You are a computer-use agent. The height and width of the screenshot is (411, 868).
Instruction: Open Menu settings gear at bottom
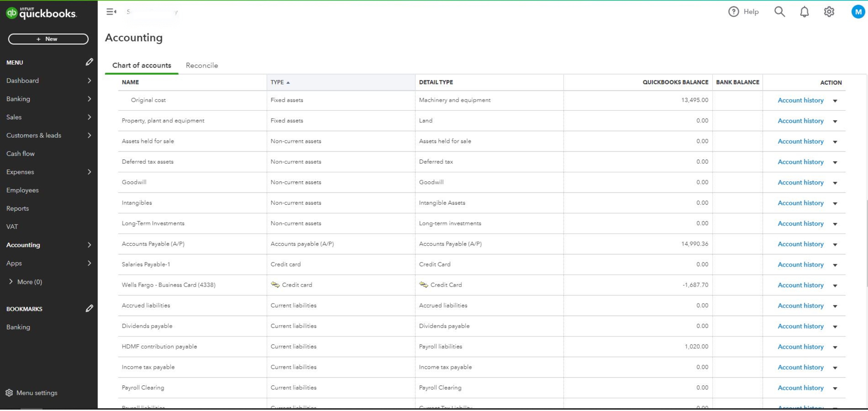click(x=9, y=393)
